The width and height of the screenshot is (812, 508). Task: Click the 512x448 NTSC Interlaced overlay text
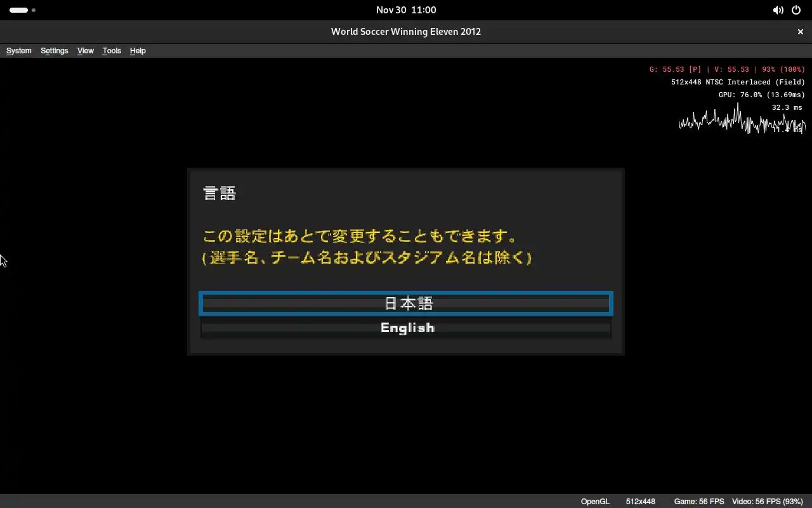click(738, 82)
